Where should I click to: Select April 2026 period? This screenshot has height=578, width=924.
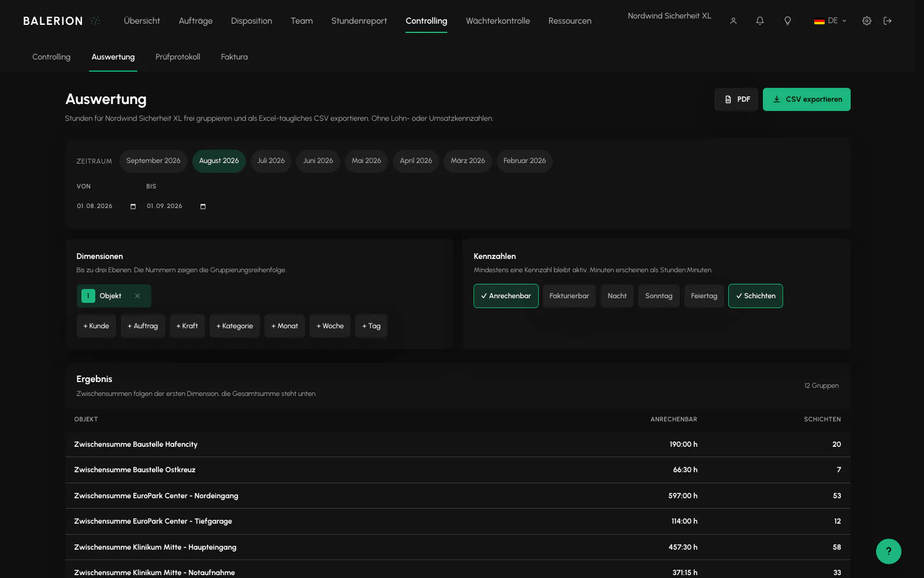416,161
